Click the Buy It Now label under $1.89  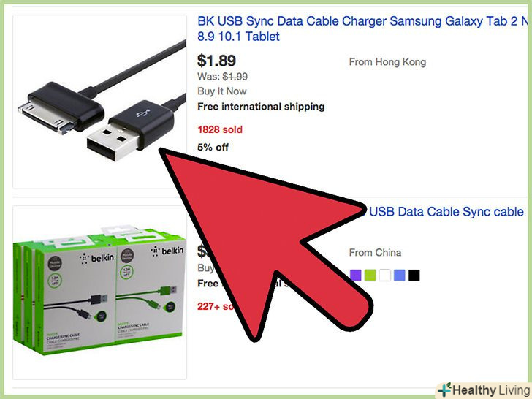222,91
